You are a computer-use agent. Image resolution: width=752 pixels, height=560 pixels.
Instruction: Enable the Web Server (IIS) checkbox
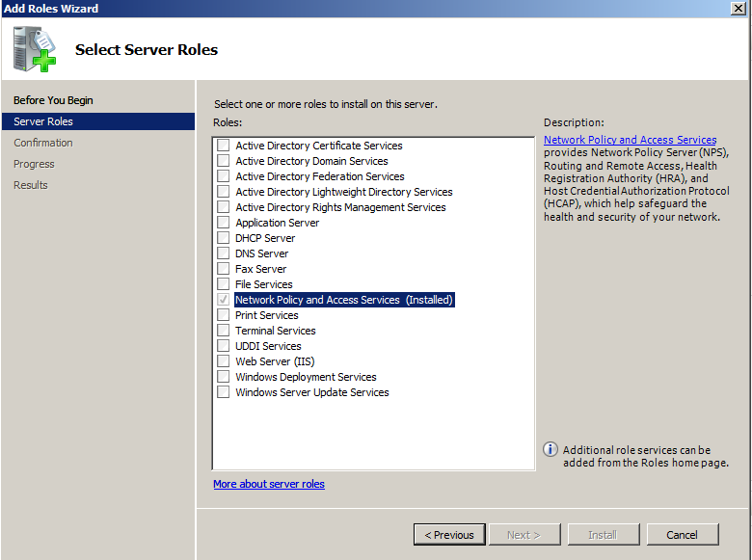point(223,361)
